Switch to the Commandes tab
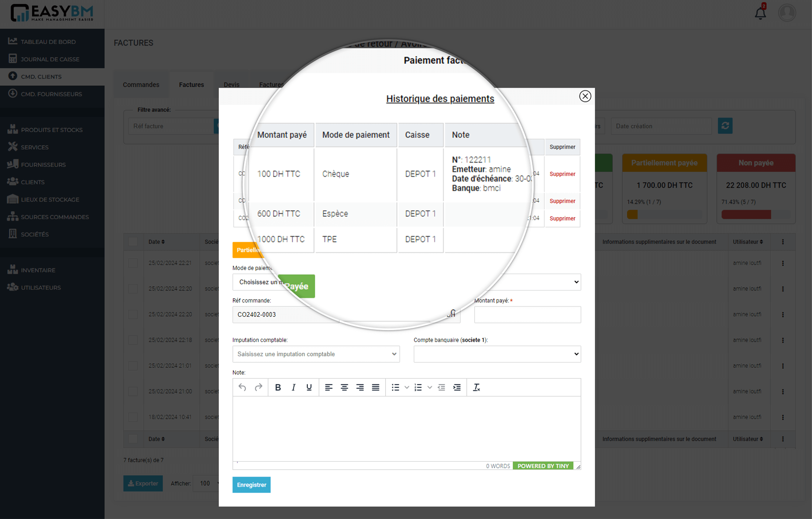The image size is (812, 519). [141, 84]
